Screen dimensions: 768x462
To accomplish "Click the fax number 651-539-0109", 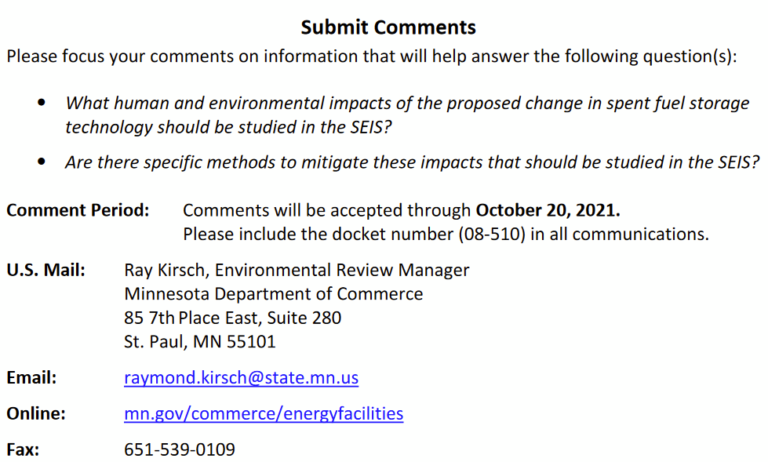I will tap(180, 449).
